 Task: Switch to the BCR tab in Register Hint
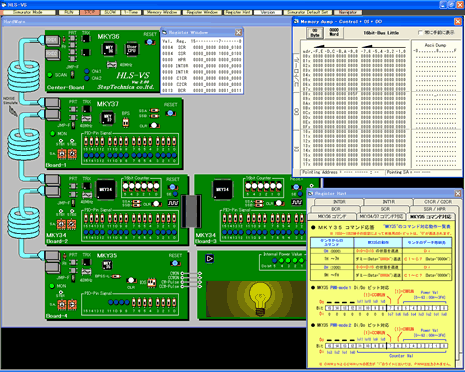(335, 209)
